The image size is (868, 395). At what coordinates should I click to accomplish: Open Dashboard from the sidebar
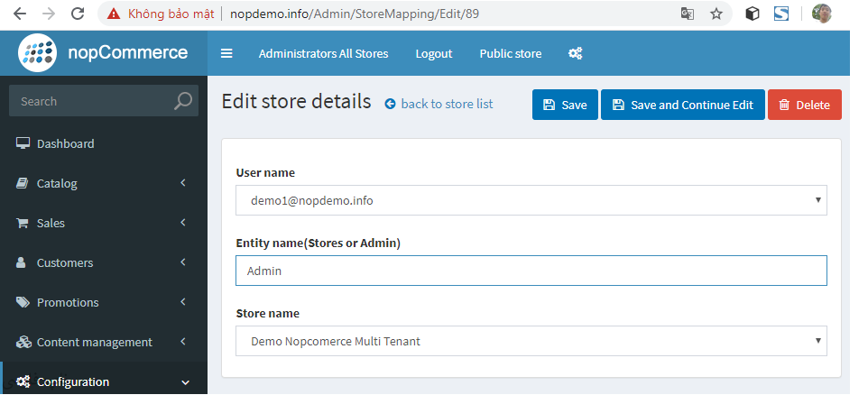(65, 143)
